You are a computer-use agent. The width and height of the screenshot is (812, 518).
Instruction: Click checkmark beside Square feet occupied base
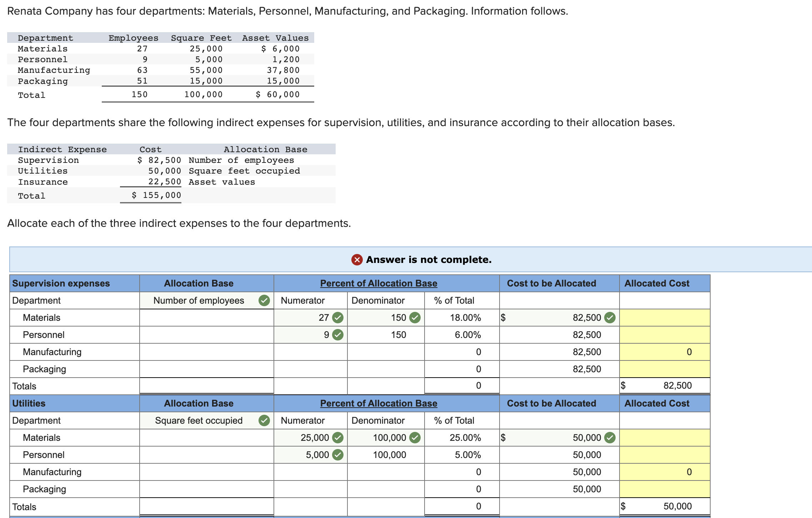click(x=264, y=420)
